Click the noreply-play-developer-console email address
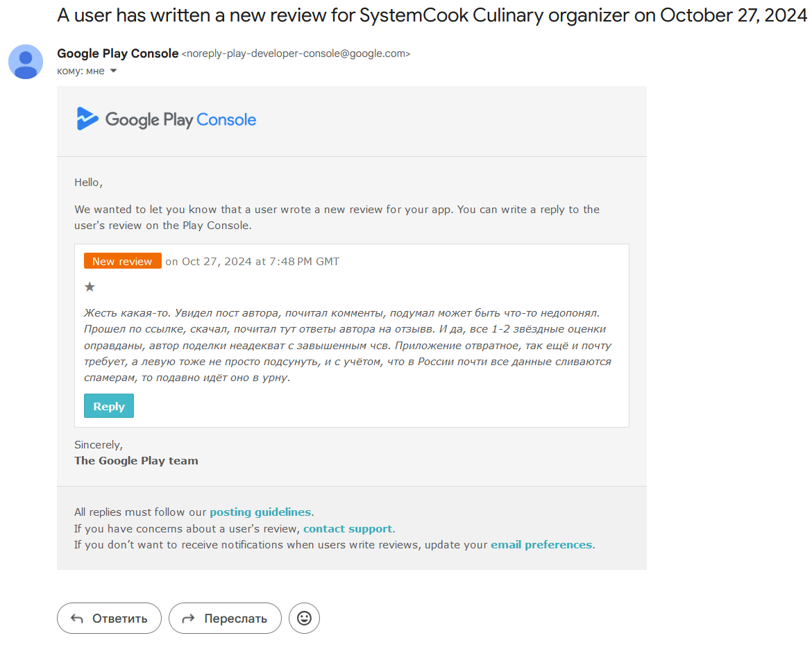The image size is (812, 656). tap(296, 53)
